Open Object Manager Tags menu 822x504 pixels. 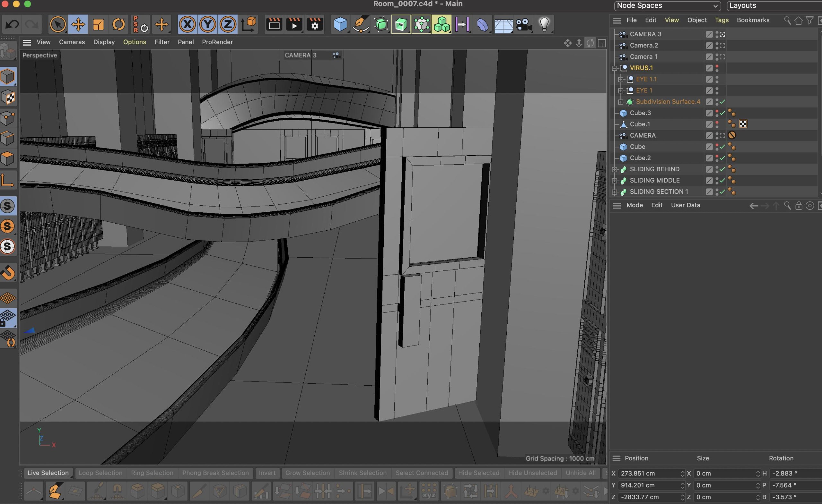(721, 20)
